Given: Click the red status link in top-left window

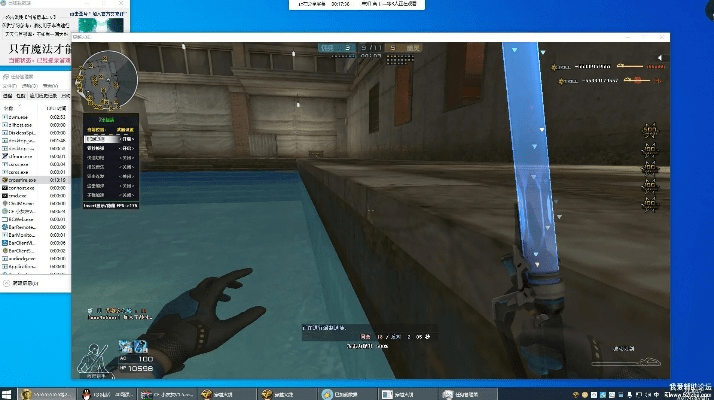Looking at the screenshot, I should (x=25, y=60).
